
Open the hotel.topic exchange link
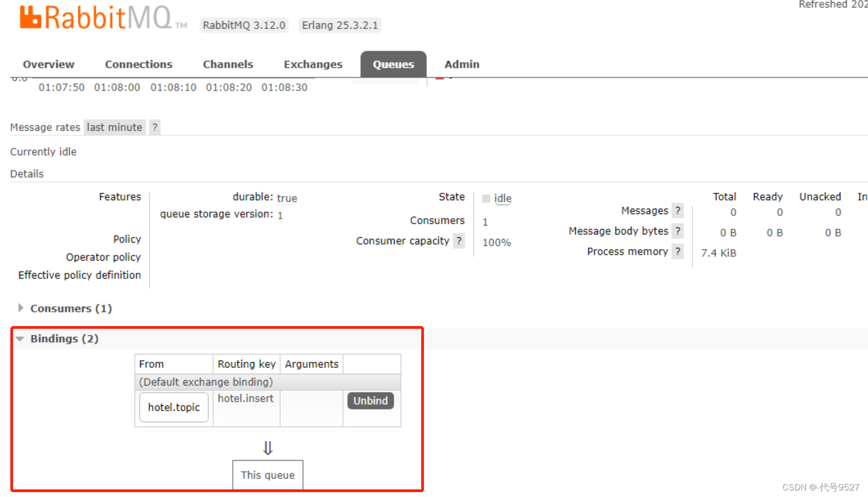coord(174,407)
